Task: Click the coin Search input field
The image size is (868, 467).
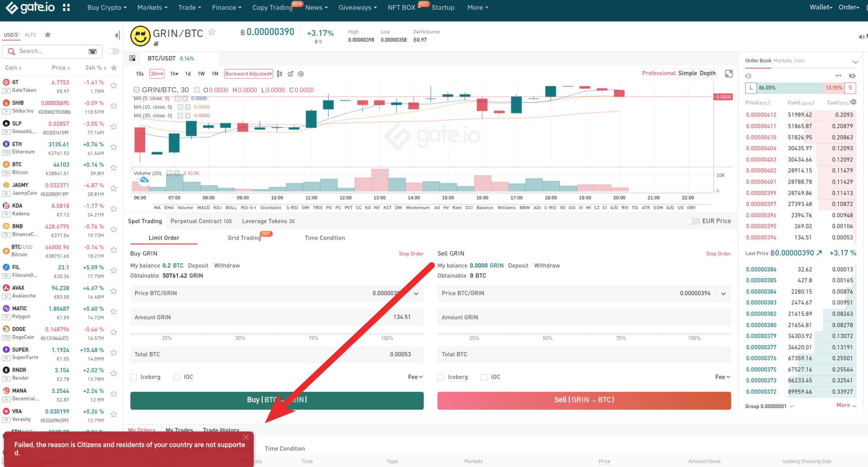Action: [x=52, y=51]
